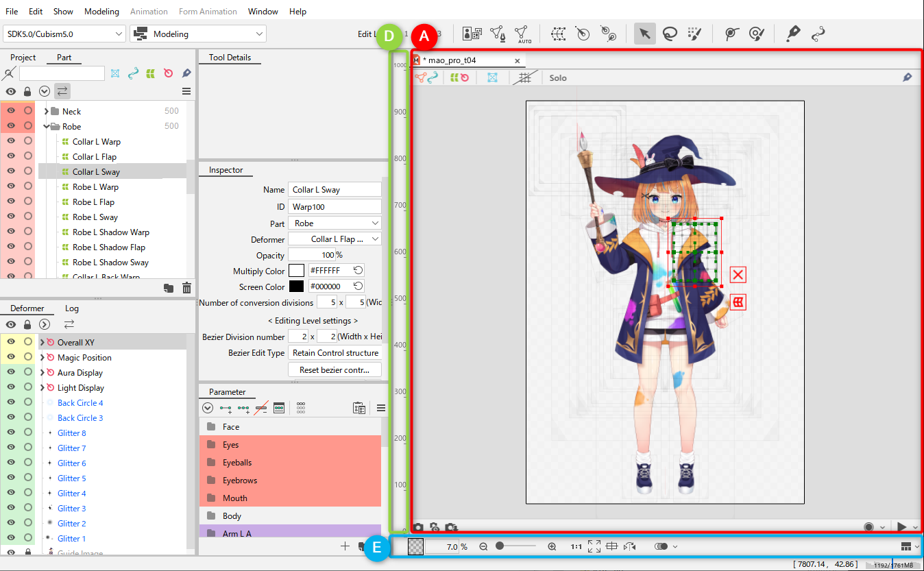
Task: Select the Lasso selection tool
Action: (x=670, y=34)
